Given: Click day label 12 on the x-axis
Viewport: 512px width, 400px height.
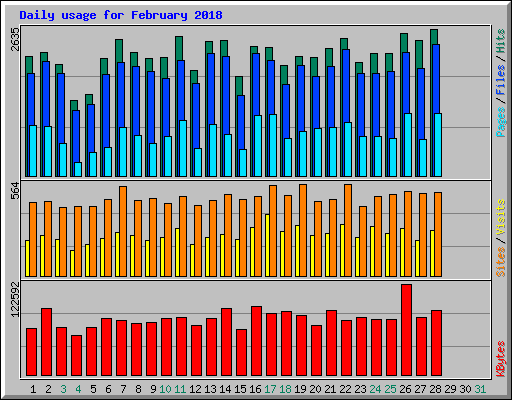Looking at the screenshot, I should (195, 389).
